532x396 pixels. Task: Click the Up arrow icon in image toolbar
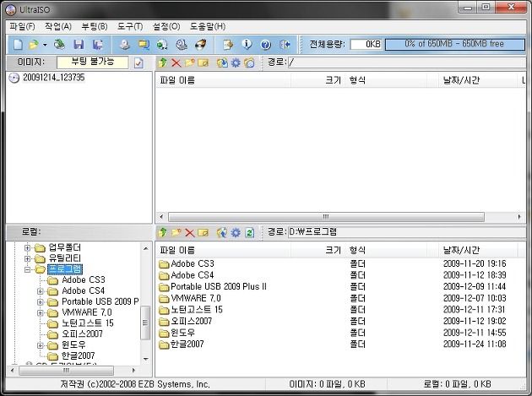tap(162, 62)
